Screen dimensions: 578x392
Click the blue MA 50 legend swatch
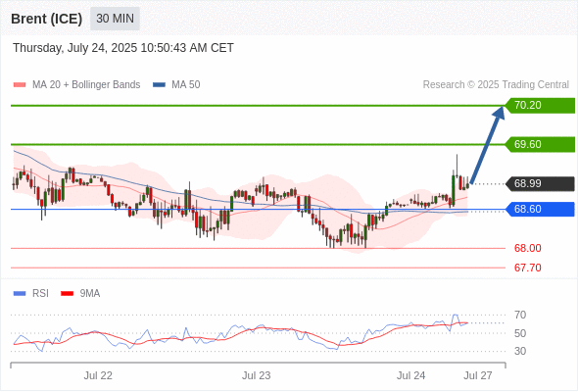pos(159,85)
